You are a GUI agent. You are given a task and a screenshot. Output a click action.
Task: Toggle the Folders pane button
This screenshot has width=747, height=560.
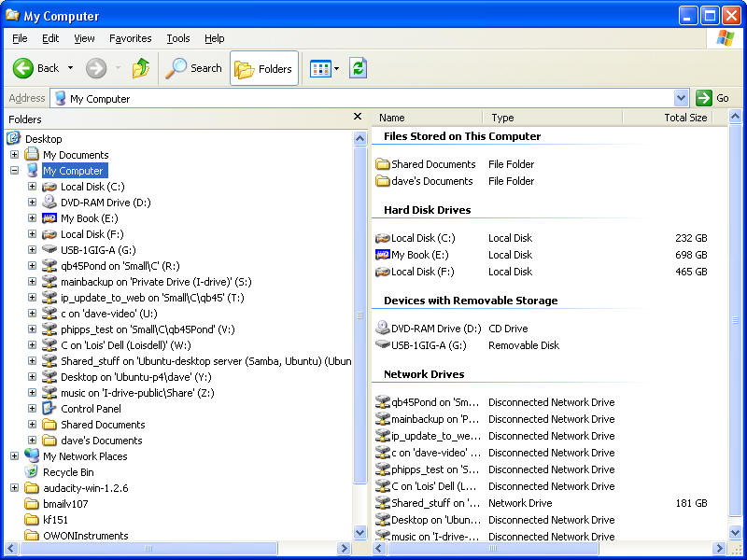pos(263,68)
